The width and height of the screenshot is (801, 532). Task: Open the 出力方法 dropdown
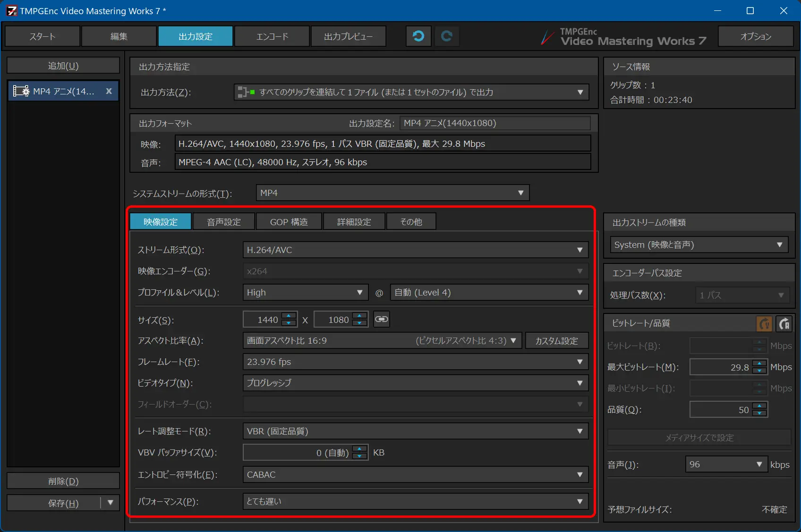point(411,92)
